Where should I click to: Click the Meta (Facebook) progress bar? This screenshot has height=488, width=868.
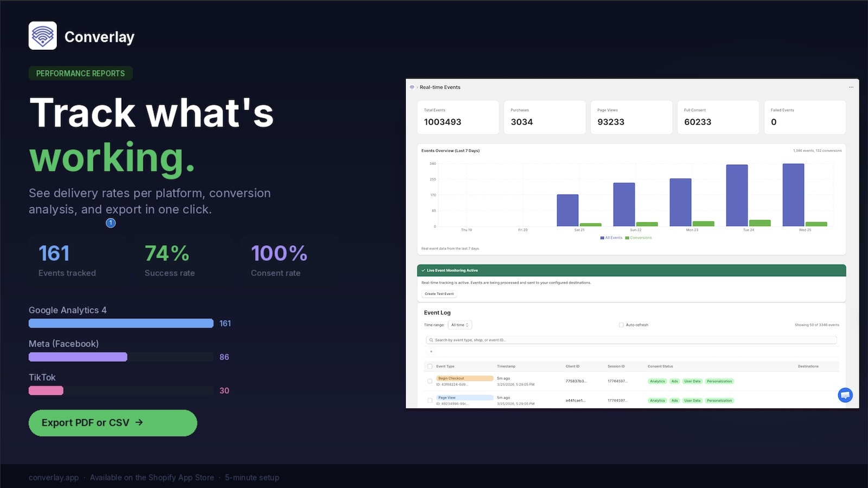pyautogui.click(x=121, y=357)
